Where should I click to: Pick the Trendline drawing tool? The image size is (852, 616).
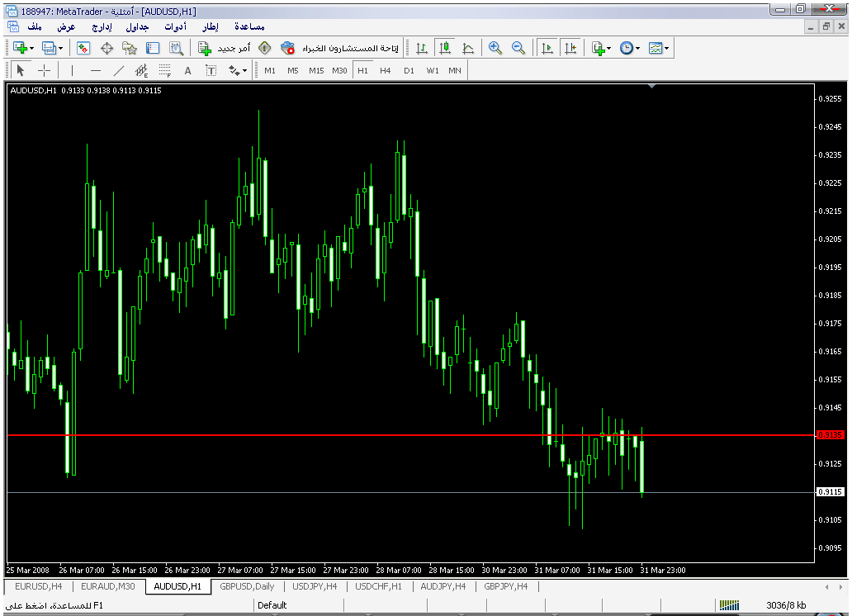tap(118, 70)
